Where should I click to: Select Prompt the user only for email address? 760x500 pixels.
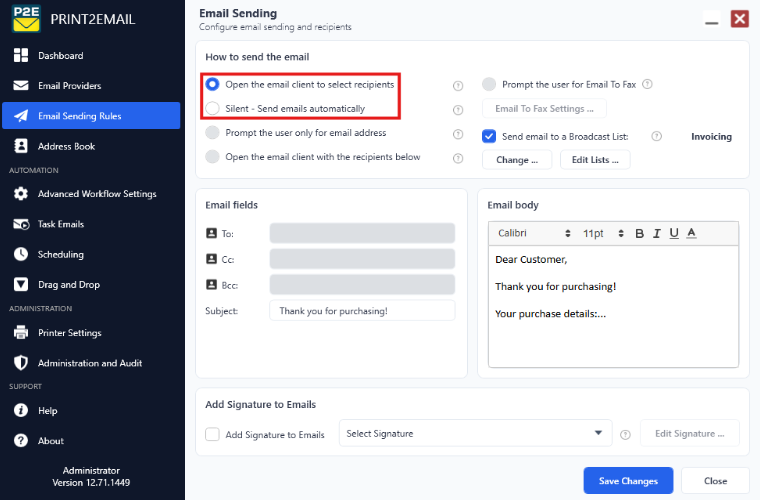click(x=212, y=133)
